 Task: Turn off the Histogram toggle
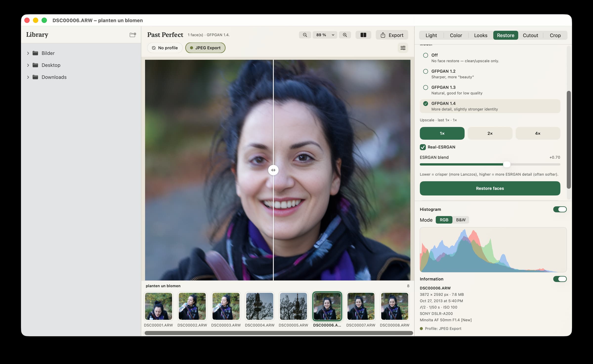560,209
